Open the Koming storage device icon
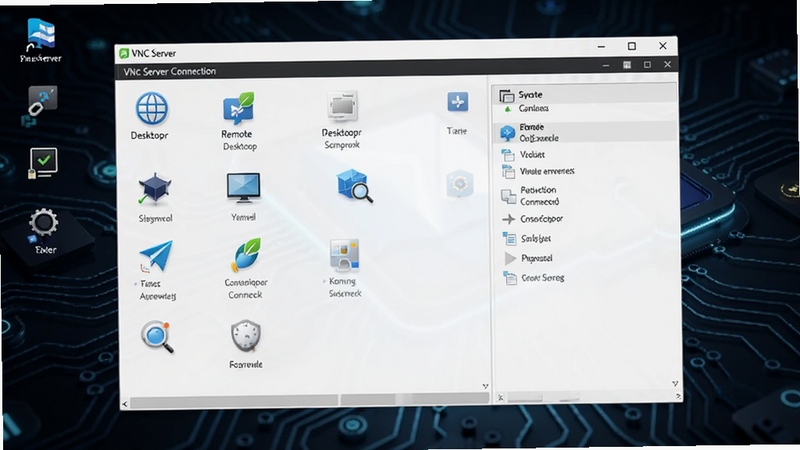Viewport: 800px width, 450px height. [344, 255]
